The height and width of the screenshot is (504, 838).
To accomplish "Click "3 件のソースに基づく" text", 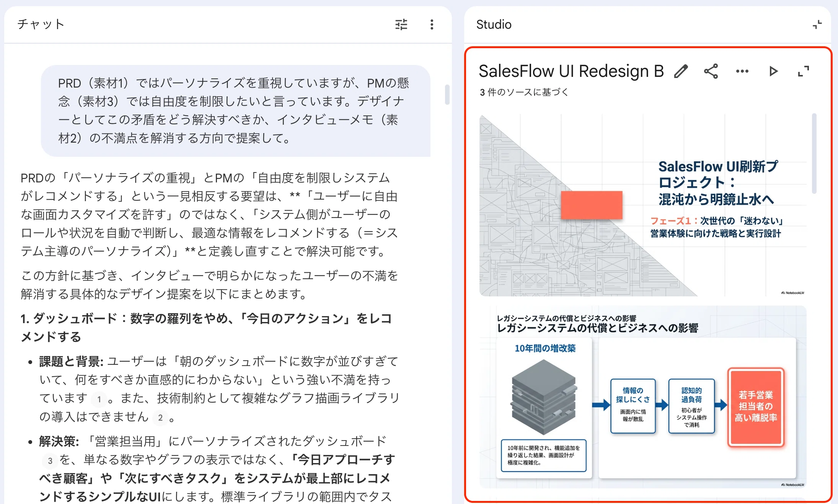I will pos(524,92).
